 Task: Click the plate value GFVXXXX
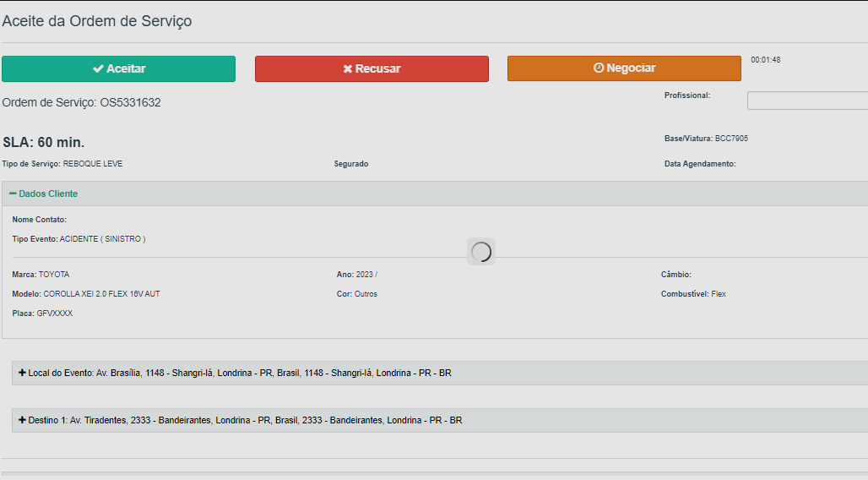[x=55, y=314]
